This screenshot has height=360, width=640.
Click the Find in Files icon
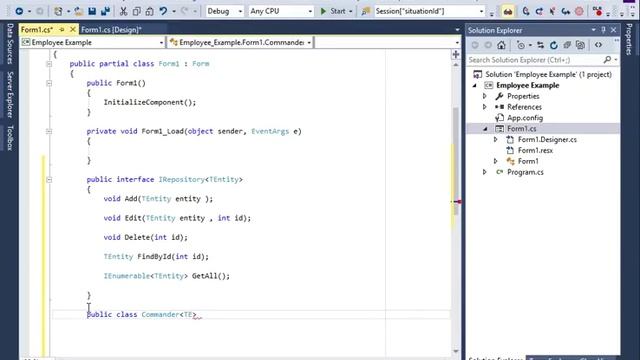[x=365, y=11]
